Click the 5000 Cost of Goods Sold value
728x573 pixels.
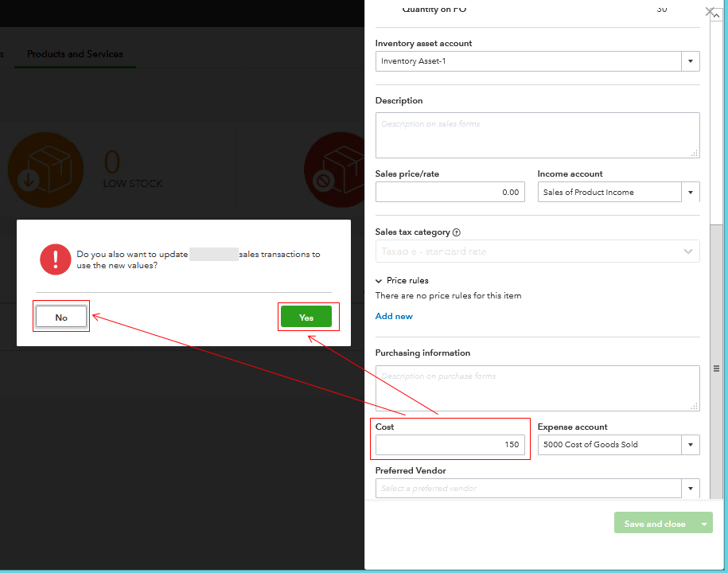590,445
